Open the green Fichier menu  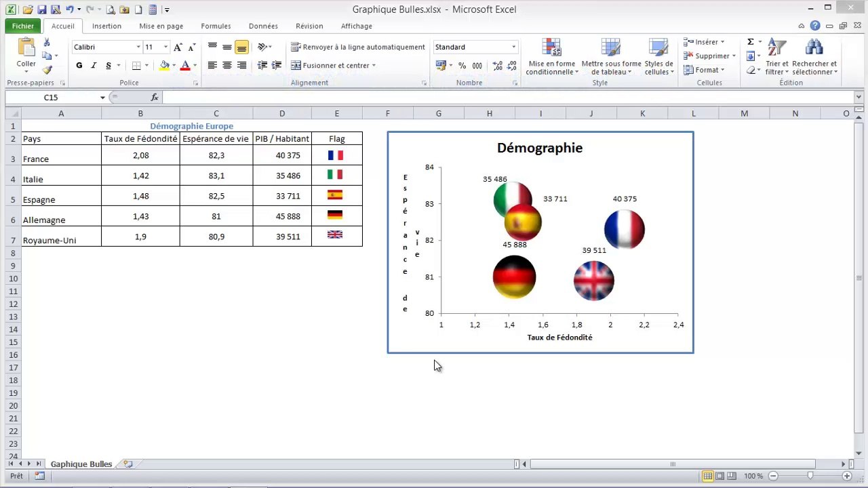pos(22,26)
